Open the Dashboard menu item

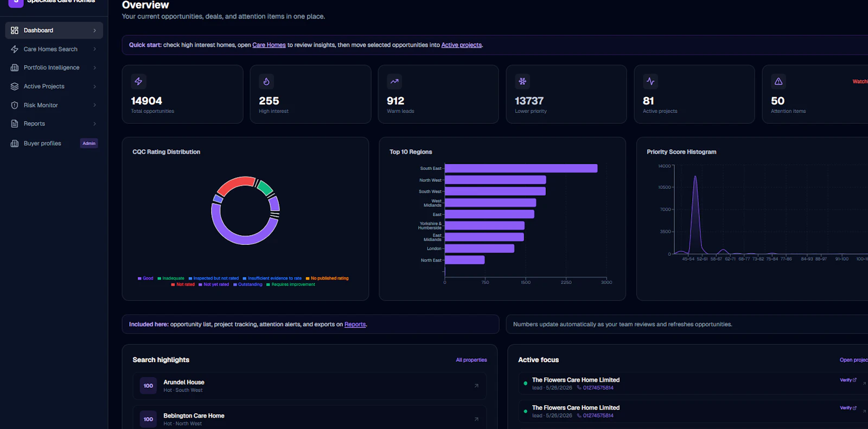pyautogui.click(x=54, y=30)
